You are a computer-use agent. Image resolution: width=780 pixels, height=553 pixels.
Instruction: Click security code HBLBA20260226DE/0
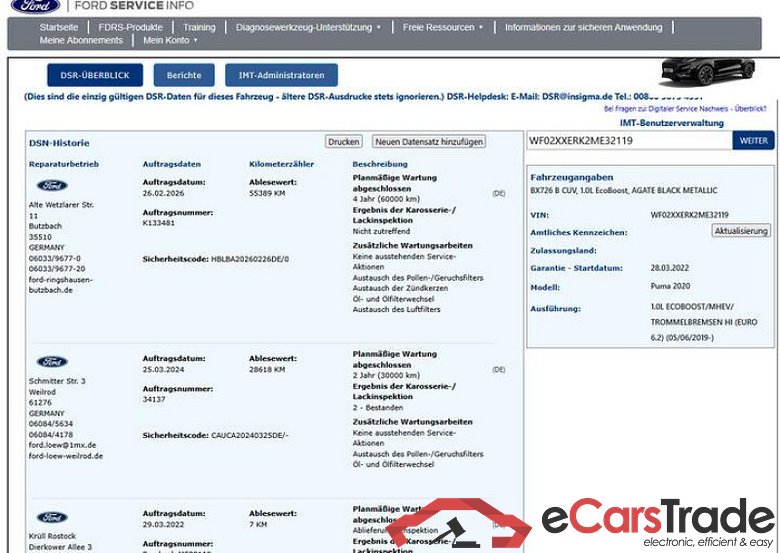pyautogui.click(x=250, y=259)
